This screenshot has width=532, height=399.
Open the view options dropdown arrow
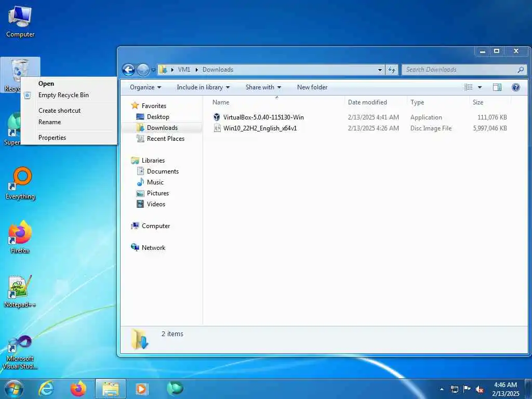tap(480, 87)
